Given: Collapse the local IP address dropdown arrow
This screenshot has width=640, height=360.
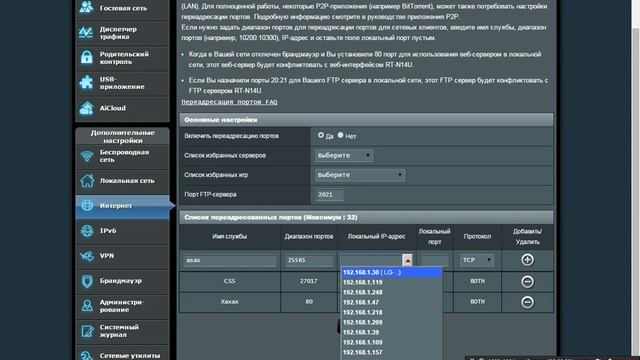Looking at the screenshot, I should coord(407,260).
